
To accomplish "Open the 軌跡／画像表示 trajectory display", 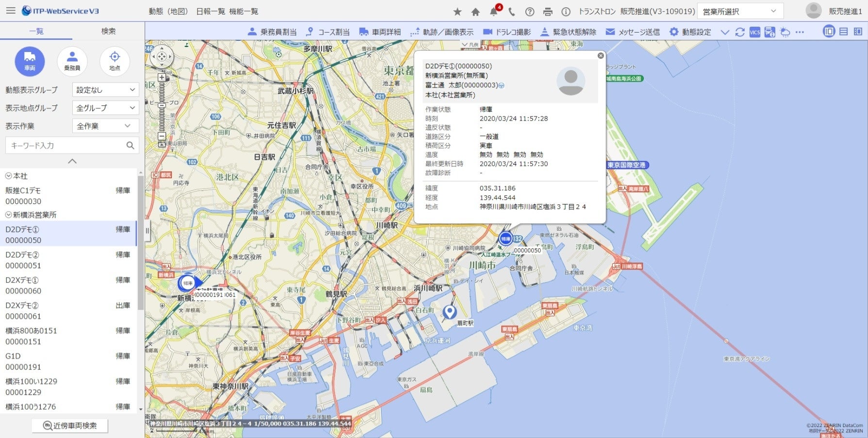I will point(442,32).
